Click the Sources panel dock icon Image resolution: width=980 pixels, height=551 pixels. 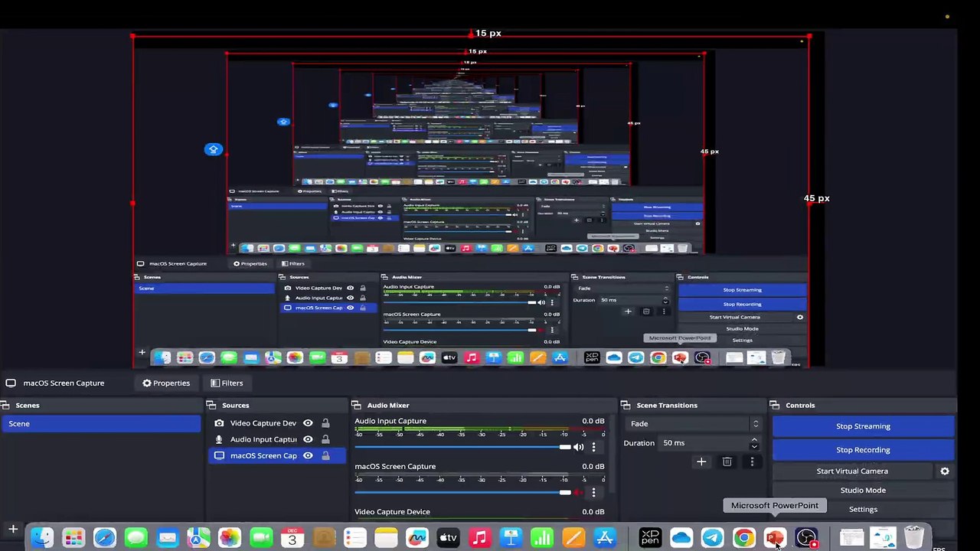[211, 406]
